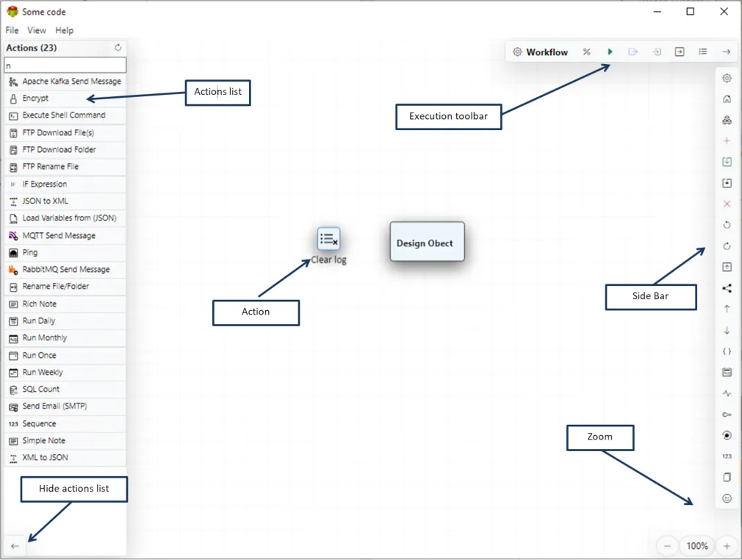Hide the actions list with left arrow
Viewport: 742px width, 560px height.
coord(15,546)
